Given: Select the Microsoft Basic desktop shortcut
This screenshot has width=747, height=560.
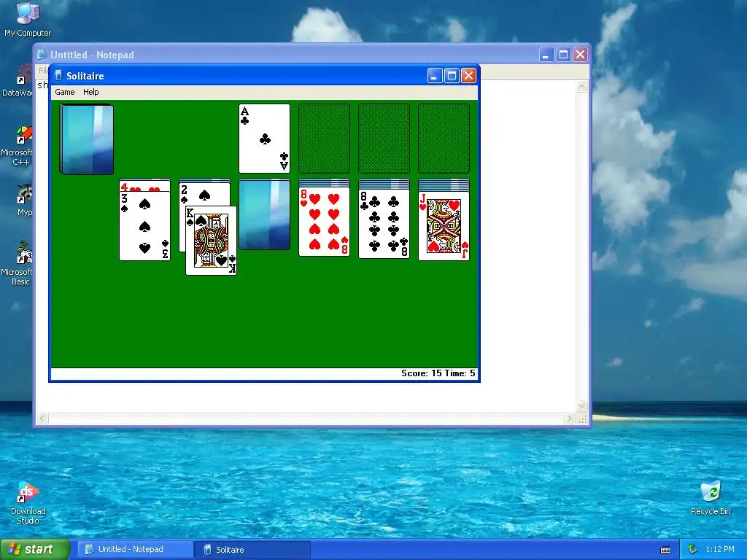Looking at the screenshot, I should tap(19, 263).
